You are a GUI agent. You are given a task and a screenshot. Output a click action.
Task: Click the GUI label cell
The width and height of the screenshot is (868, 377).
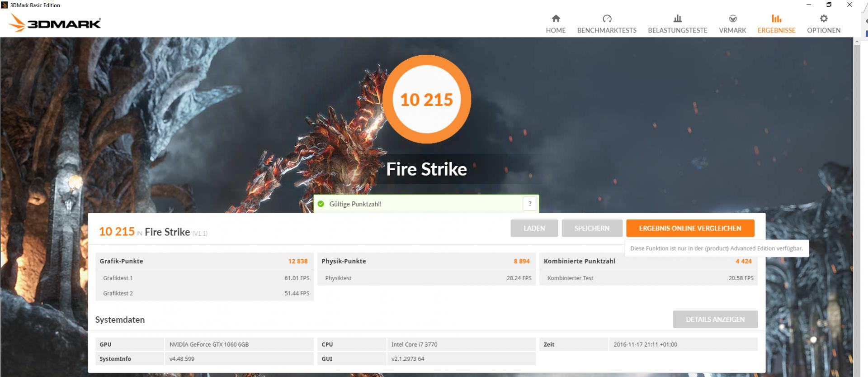352,359
